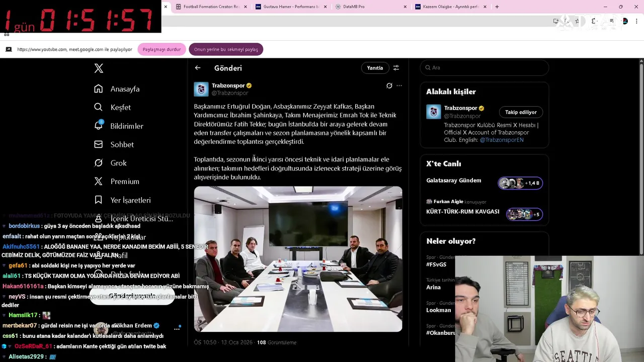Open reply filter settings icon beside Yanıtla
The image size is (644, 362).
(396, 68)
